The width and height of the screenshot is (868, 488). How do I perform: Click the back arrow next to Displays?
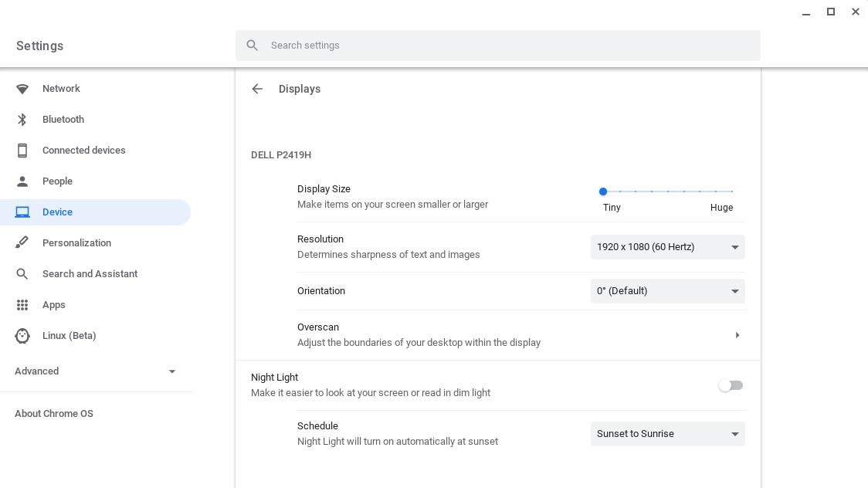(x=257, y=89)
